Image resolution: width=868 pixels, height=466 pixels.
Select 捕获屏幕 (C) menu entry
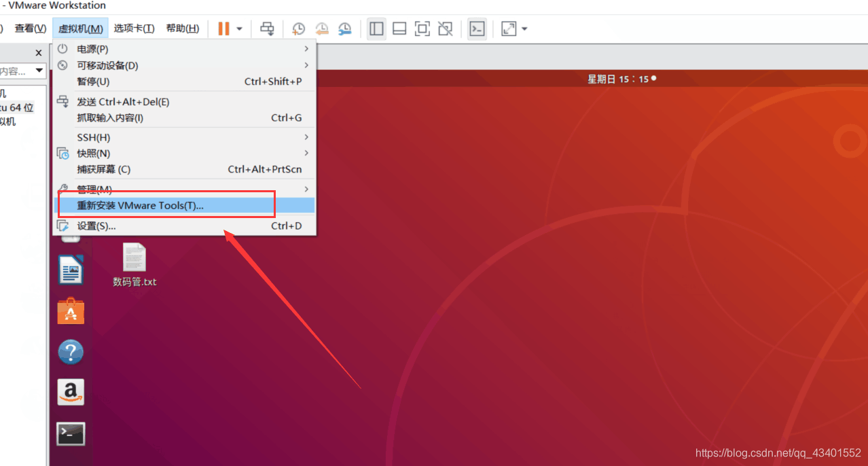coord(184,170)
